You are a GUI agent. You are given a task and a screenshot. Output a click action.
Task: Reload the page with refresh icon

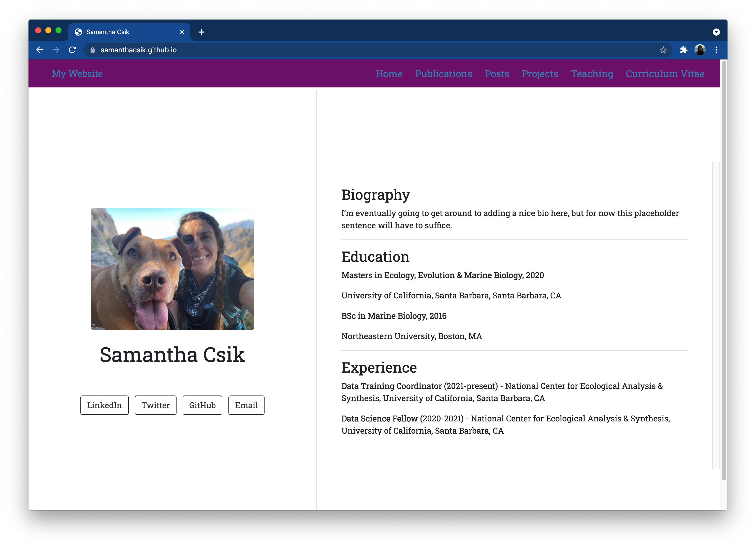(x=72, y=50)
